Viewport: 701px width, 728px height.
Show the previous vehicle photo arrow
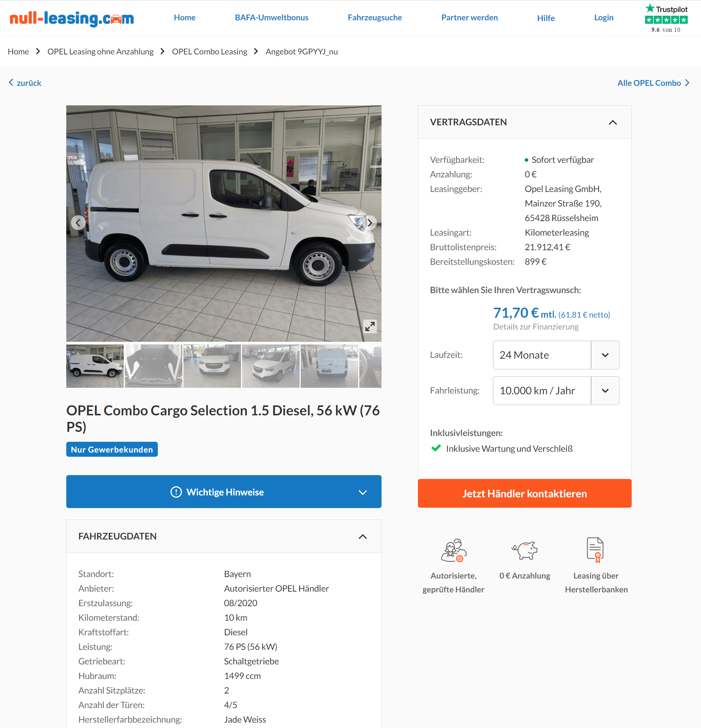point(78,223)
